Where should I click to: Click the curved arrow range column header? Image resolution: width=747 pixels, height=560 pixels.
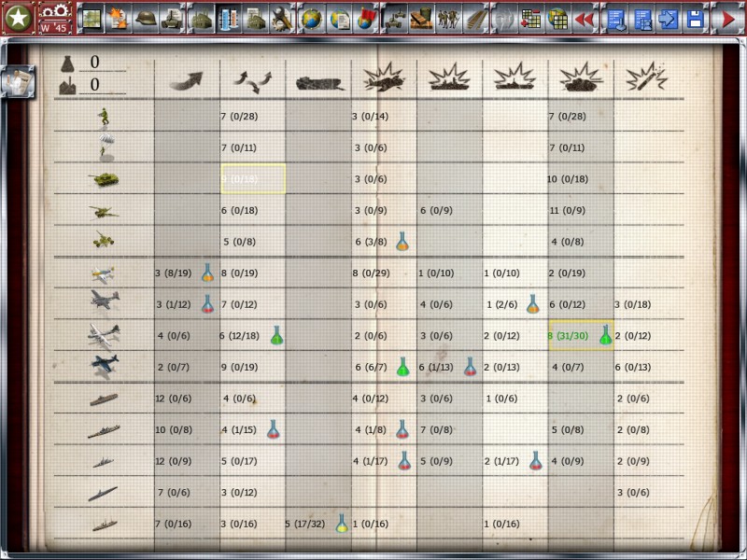[x=186, y=80]
